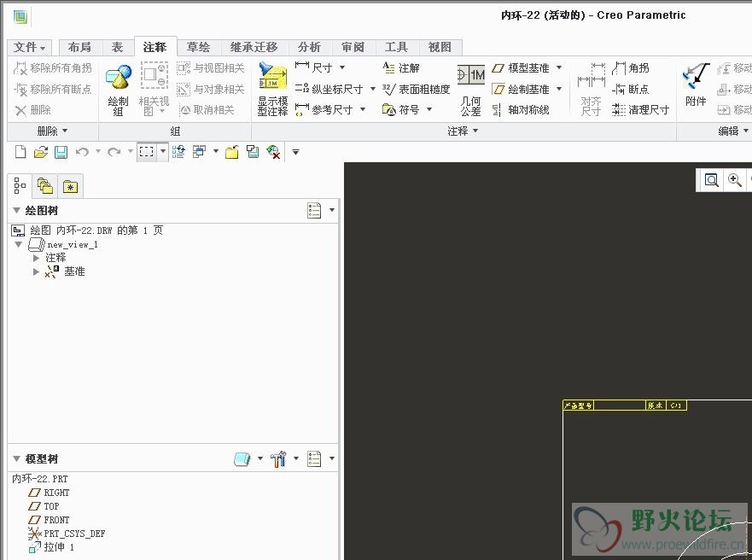This screenshot has width=752, height=560.
Task: Click the regenerate icon in quick toolbar
Action: pos(178,152)
